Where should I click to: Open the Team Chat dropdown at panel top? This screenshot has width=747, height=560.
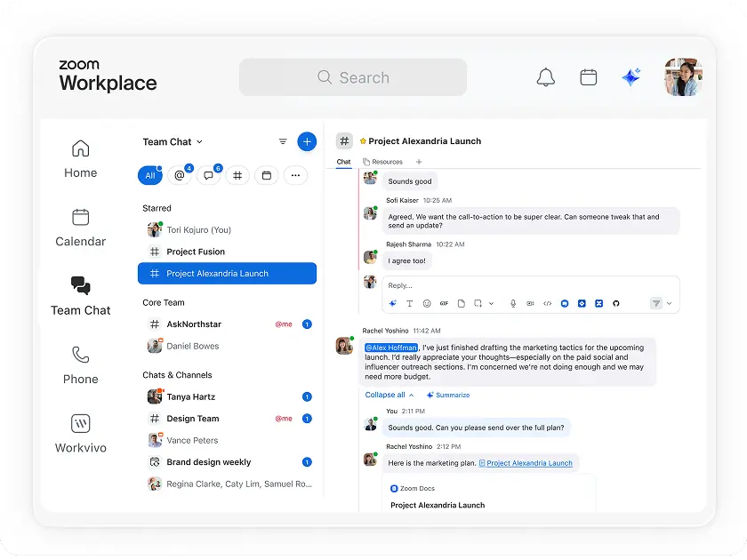tap(173, 141)
